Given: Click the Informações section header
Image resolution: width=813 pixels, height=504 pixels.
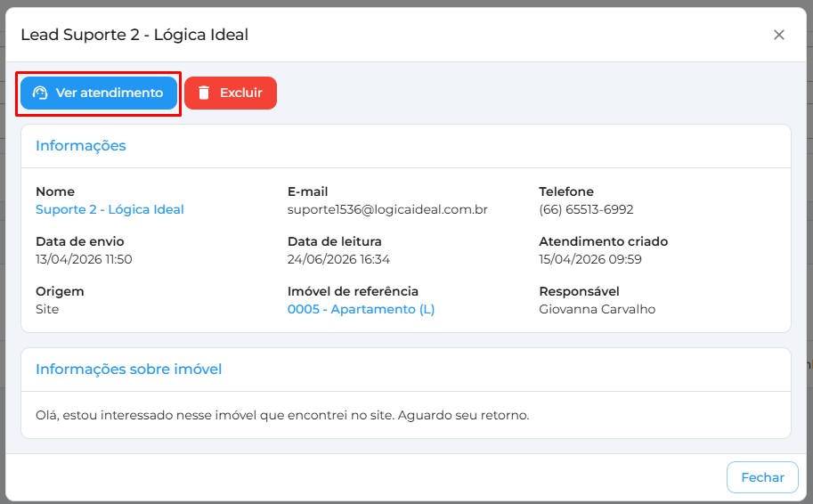Looking at the screenshot, I should [81, 146].
